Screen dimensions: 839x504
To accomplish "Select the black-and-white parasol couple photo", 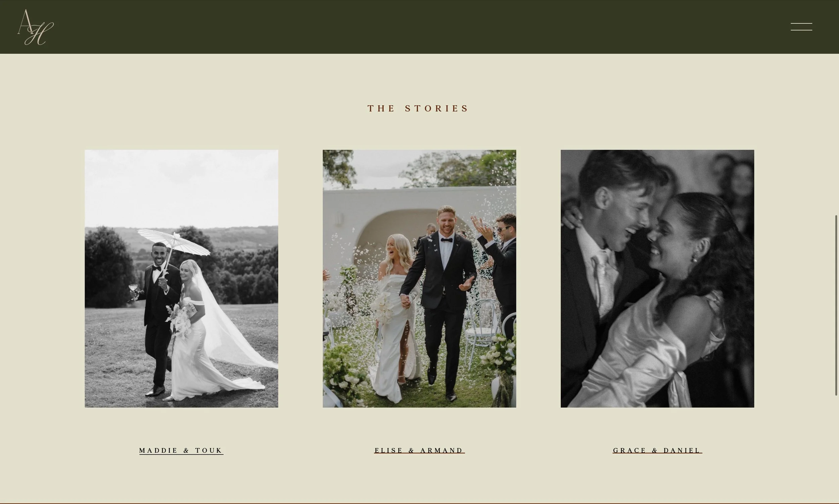I will 182,278.
